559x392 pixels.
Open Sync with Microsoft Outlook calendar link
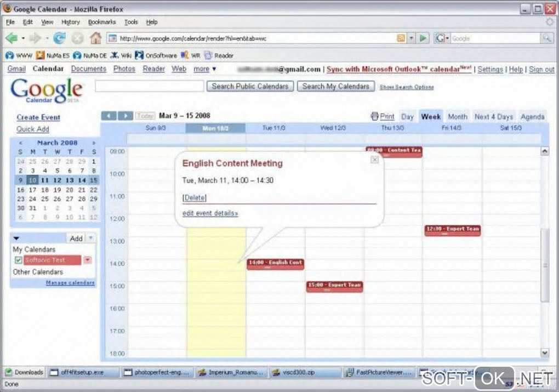click(399, 69)
